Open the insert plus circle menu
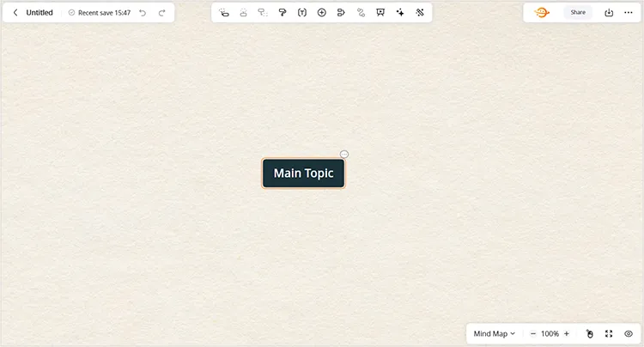Viewport: 644px width, 347px height. click(x=322, y=13)
